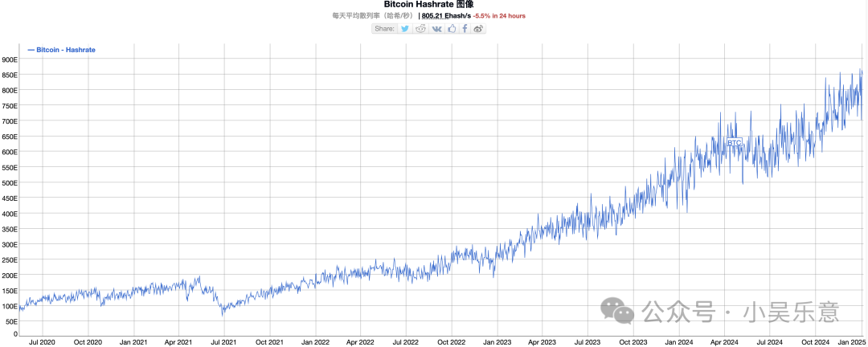This screenshot has width=868, height=347.
Task: Click '-5.5% in 24 hours' text
Action: [x=499, y=16]
